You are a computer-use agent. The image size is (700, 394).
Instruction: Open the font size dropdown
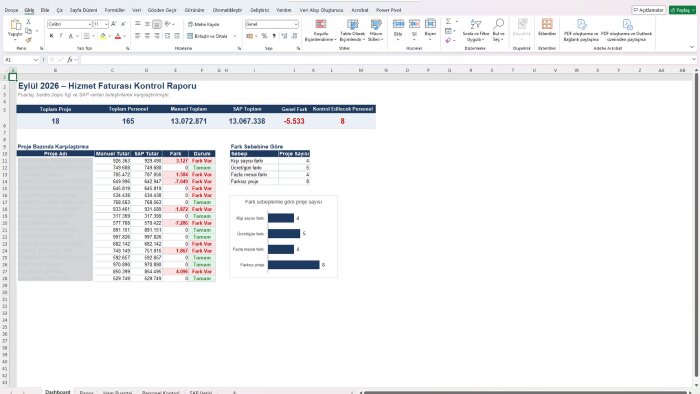click(106, 24)
